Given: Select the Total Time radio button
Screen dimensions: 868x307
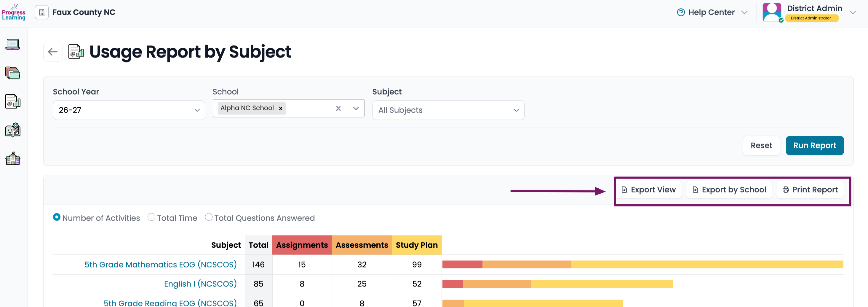Looking at the screenshot, I should pyautogui.click(x=152, y=217).
